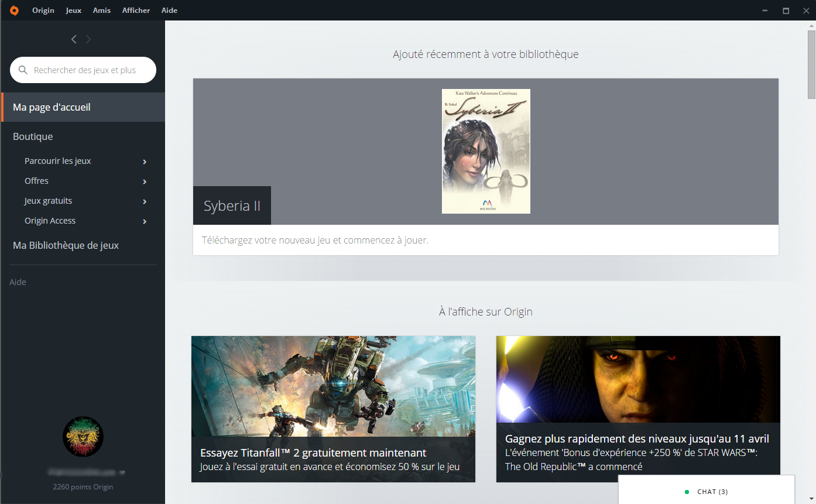Open the Afficher menu
Image resolution: width=816 pixels, height=504 pixels.
[x=136, y=11]
